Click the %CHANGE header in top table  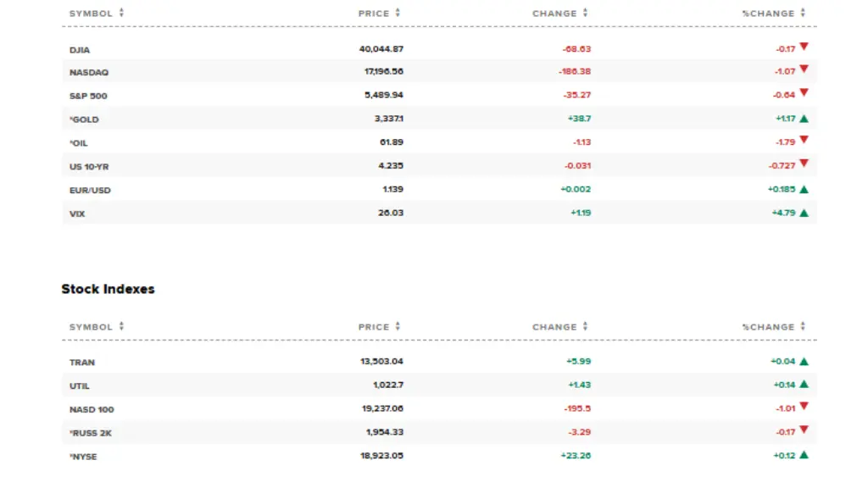click(x=768, y=14)
